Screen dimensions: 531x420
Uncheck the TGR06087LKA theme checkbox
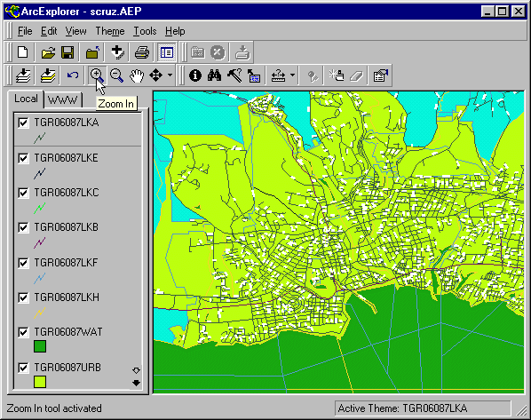click(x=23, y=123)
